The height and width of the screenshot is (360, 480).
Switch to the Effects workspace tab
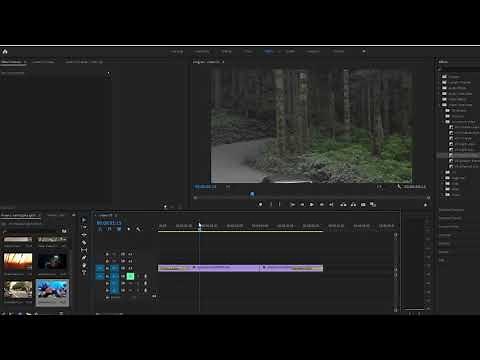point(268,51)
